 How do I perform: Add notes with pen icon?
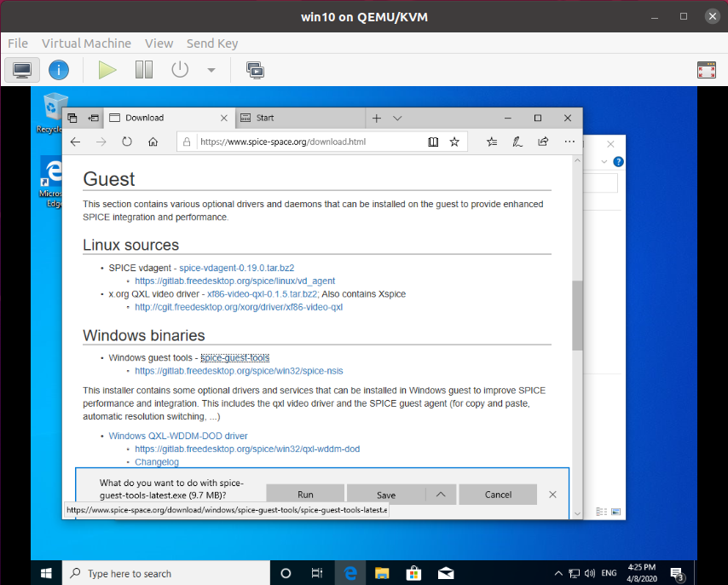pyautogui.click(x=517, y=142)
